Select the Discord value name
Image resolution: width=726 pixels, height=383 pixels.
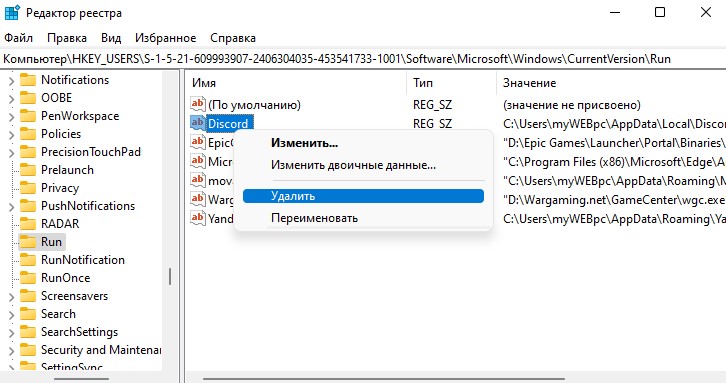coord(228,124)
